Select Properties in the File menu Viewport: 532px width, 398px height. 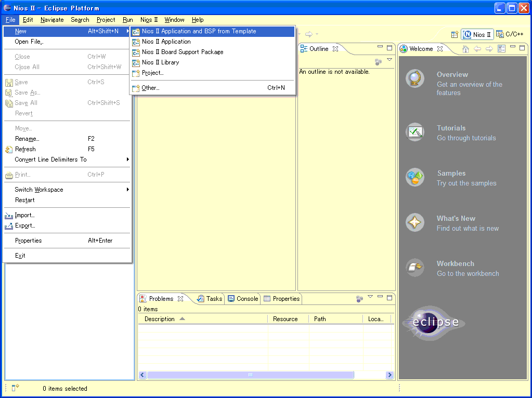(x=67, y=241)
